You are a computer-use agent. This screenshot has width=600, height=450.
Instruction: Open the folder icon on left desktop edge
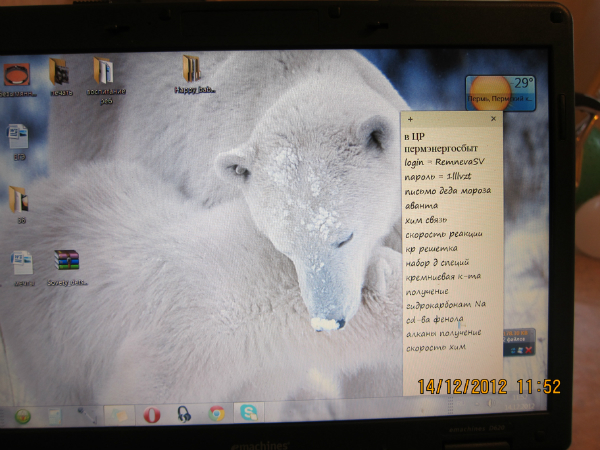click(18, 199)
